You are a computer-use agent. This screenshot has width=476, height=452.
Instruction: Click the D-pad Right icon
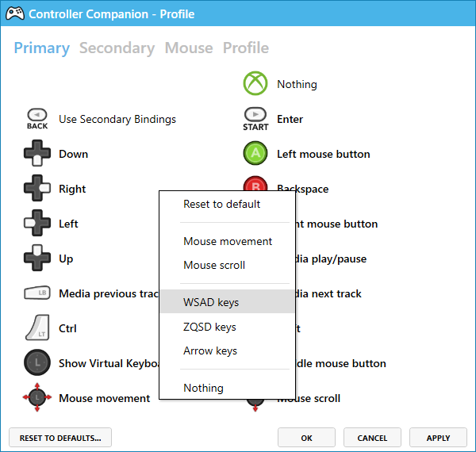(x=37, y=188)
